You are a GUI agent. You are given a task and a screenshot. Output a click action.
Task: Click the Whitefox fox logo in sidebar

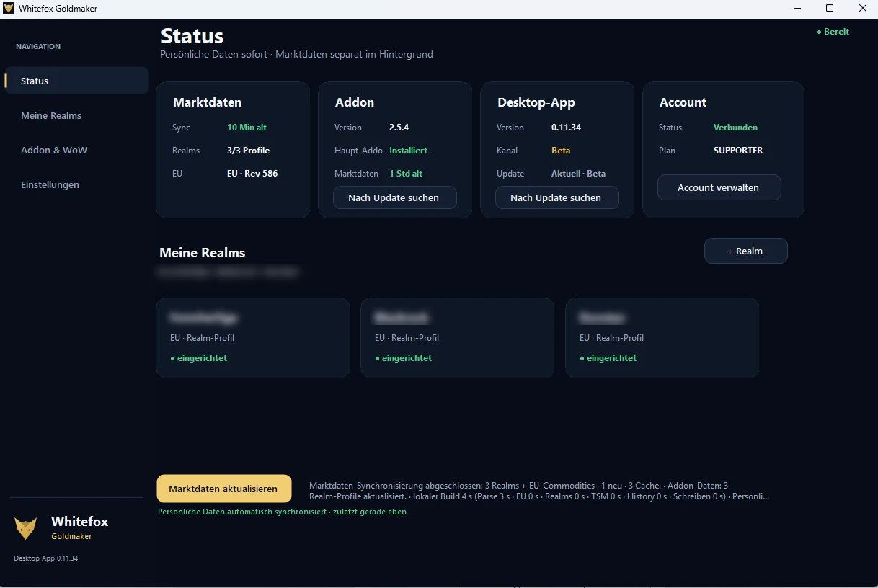(25, 528)
